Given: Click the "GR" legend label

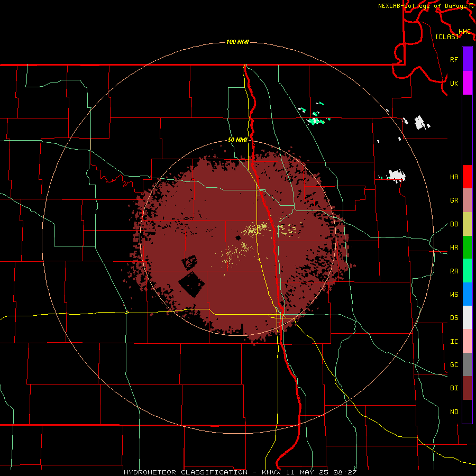Looking at the screenshot, I should tap(454, 200).
